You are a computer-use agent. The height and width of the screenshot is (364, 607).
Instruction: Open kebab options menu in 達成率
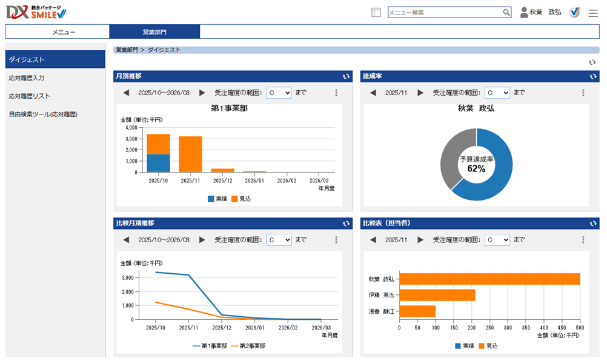point(583,93)
